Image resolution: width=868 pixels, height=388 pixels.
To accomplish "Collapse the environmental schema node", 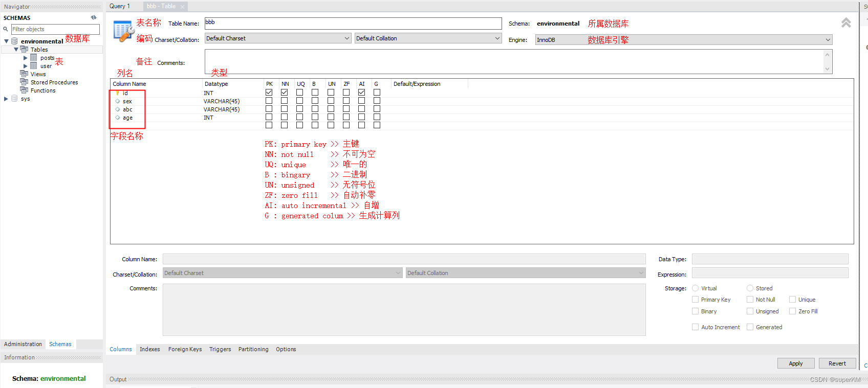I will (6, 41).
